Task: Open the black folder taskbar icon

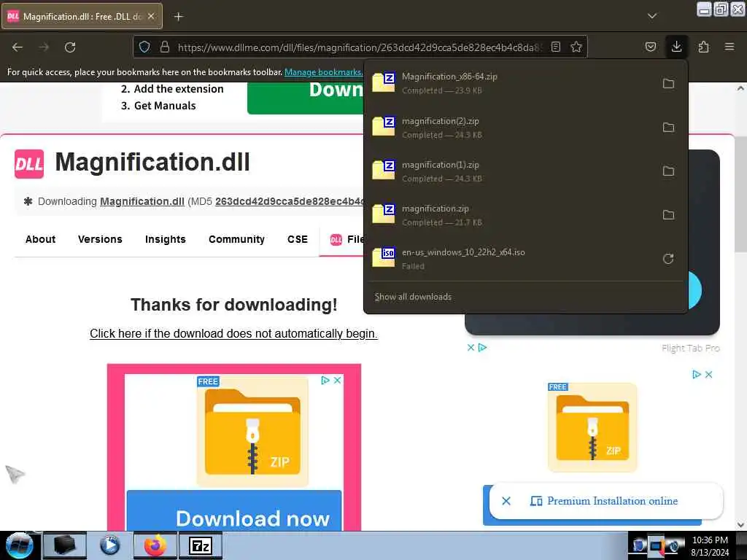Action: pyautogui.click(x=65, y=545)
